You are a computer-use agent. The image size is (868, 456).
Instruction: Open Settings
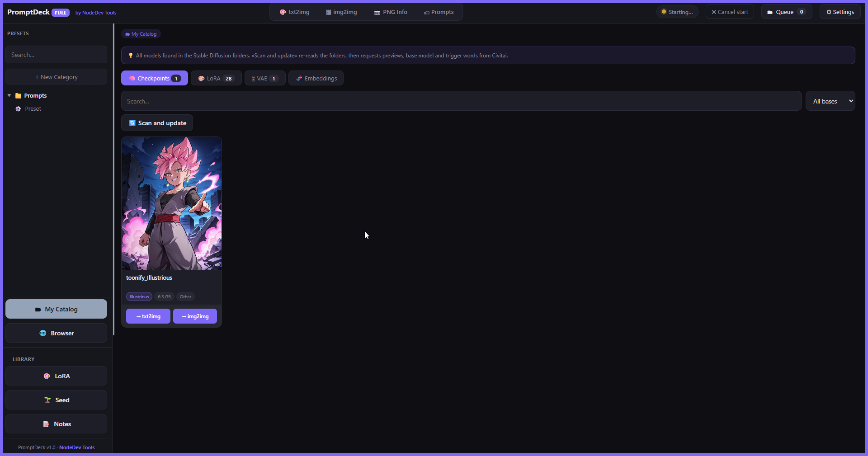pos(840,12)
